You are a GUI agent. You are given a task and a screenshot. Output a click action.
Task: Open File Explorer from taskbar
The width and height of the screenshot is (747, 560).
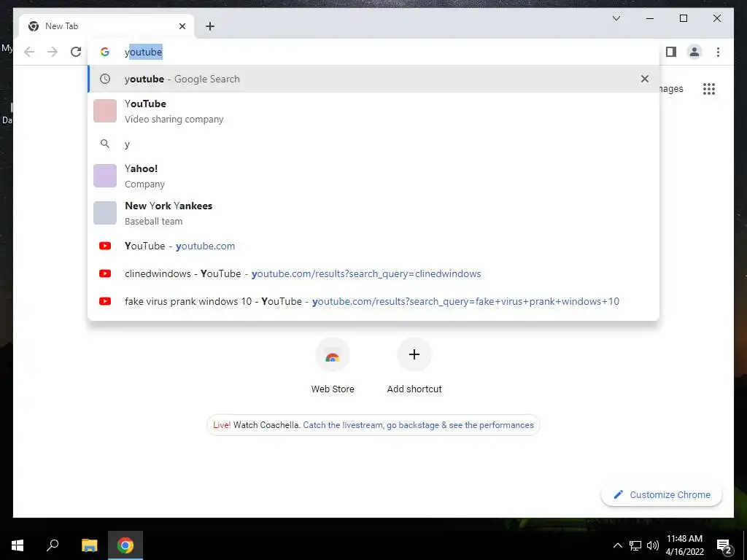[x=89, y=545]
